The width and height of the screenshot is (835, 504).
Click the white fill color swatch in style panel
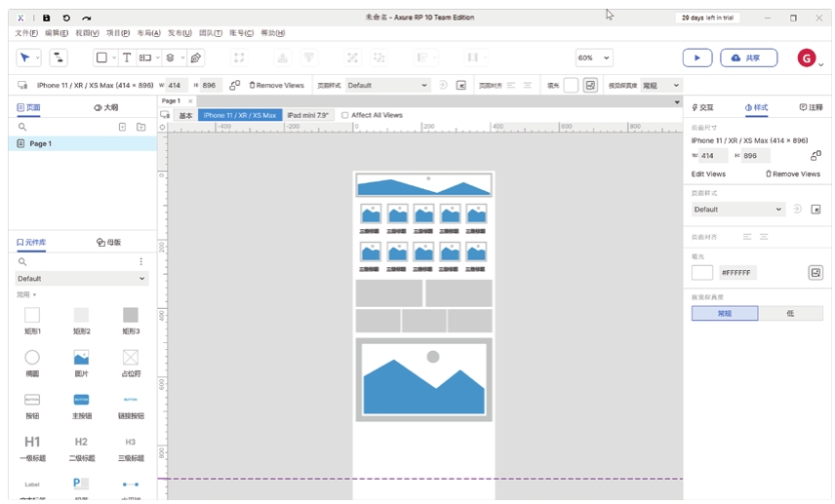pyautogui.click(x=702, y=273)
